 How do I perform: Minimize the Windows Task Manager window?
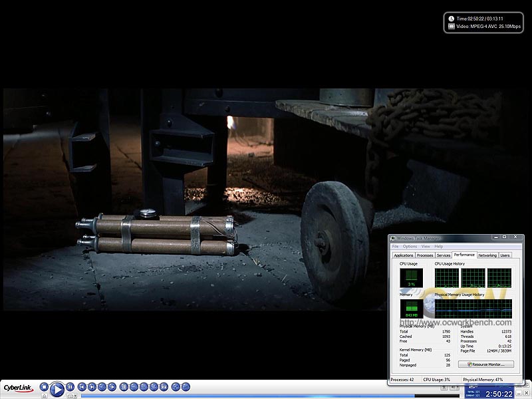pyautogui.click(x=496, y=237)
